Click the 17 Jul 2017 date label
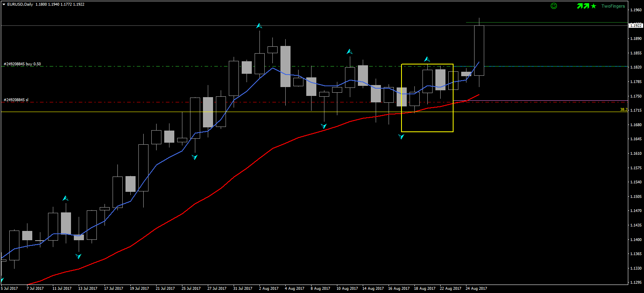This screenshot has height=293, width=644. [113, 289]
